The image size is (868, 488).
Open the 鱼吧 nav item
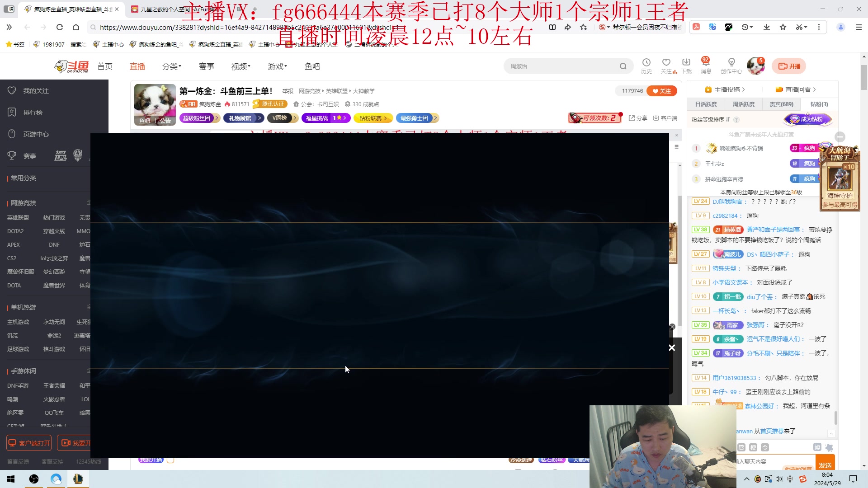312,66
